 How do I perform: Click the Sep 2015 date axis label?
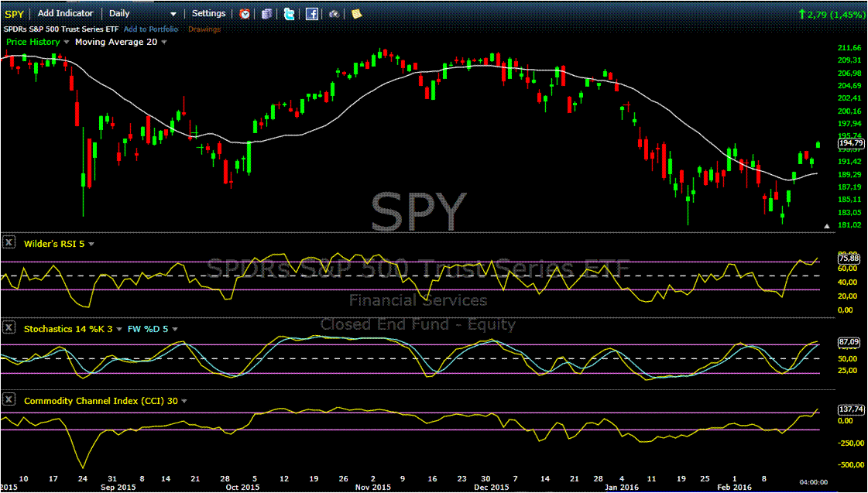(119, 488)
